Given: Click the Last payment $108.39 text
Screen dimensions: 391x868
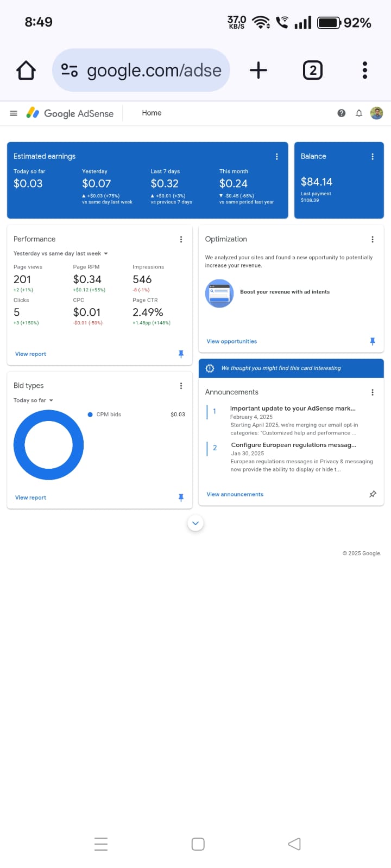Looking at the screenshot, I should point(316,197).
